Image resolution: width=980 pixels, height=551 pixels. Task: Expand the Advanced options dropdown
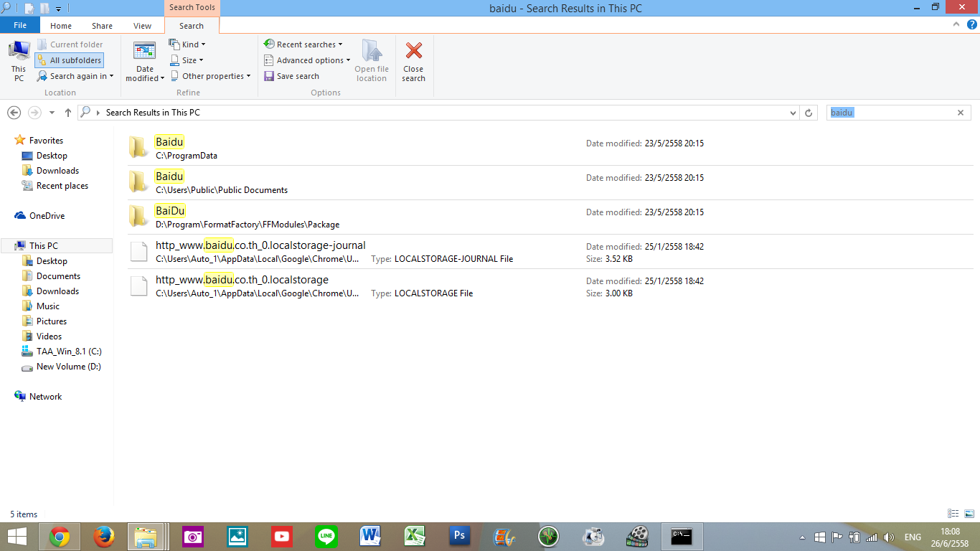(307, 60)
